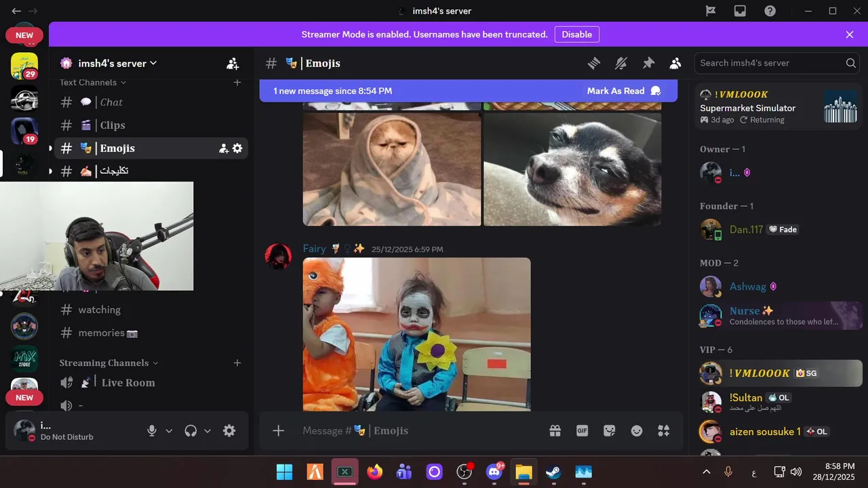
Task: Open the Apps launcher icon
Action: (x=663, y=431)
